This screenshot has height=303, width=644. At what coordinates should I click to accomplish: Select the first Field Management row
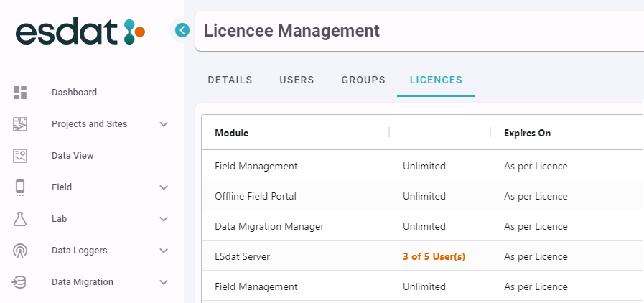(423, 167)
